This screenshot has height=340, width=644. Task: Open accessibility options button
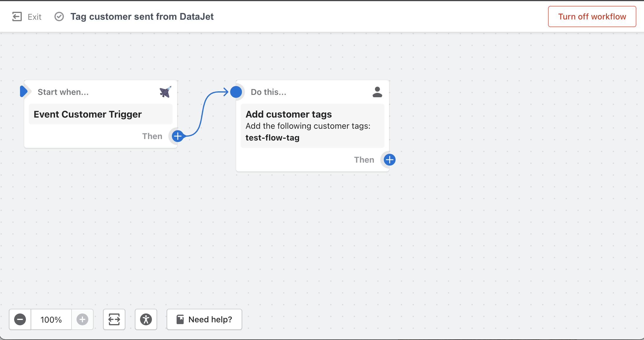point(146,319)
